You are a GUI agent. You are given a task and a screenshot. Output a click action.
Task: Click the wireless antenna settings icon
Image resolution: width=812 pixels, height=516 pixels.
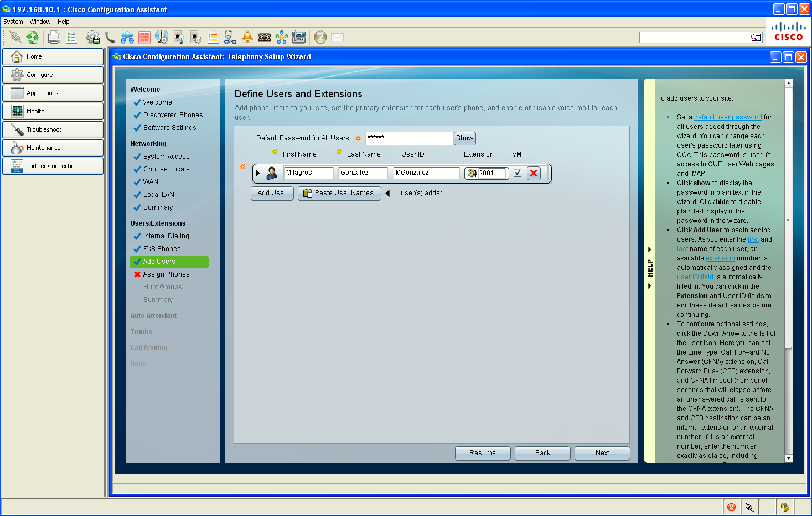click(162, 37)
